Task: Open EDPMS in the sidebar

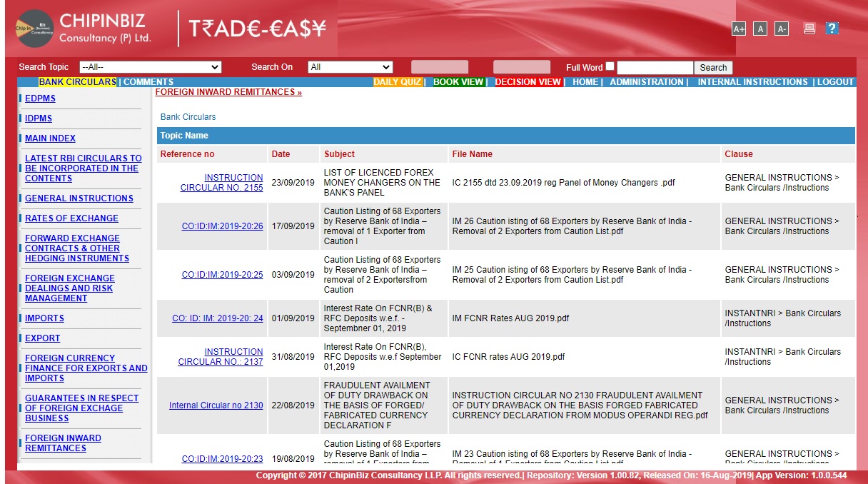Action: 40,99
